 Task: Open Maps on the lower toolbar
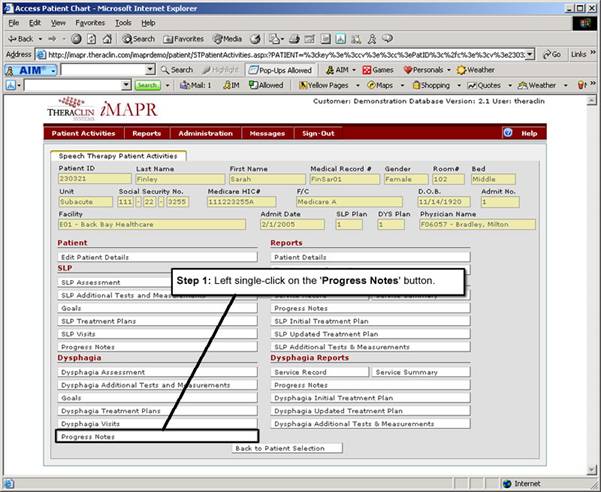click(380, 85)
